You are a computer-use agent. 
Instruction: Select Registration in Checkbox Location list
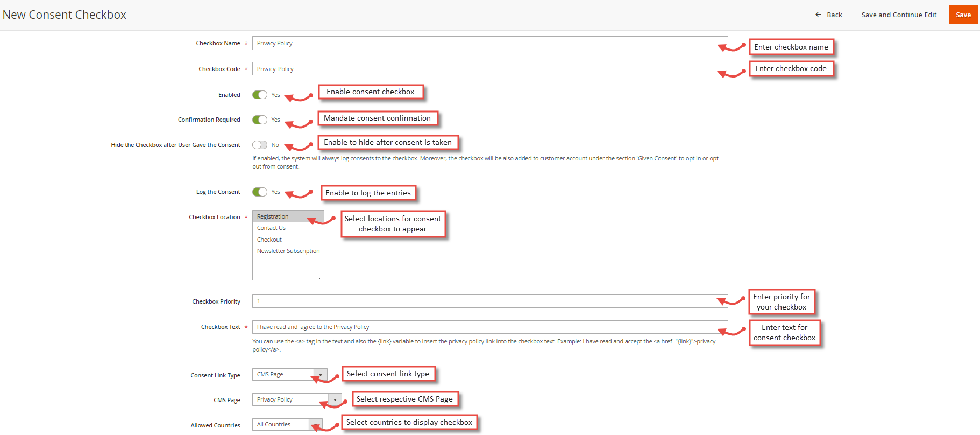(x=288, y=216)
